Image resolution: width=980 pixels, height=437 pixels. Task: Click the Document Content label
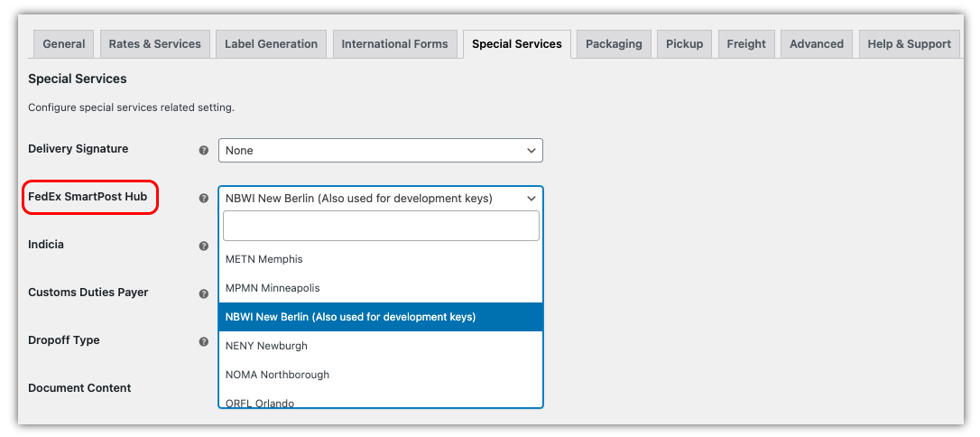[79, 387]
